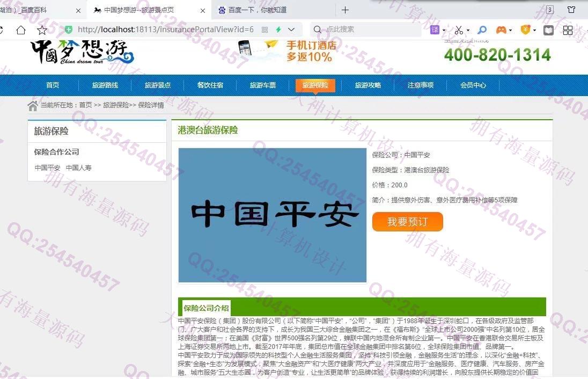Expand the translate icon dropdown arrow
This screenshot has height=379, width=588.
tap(444, 31)
